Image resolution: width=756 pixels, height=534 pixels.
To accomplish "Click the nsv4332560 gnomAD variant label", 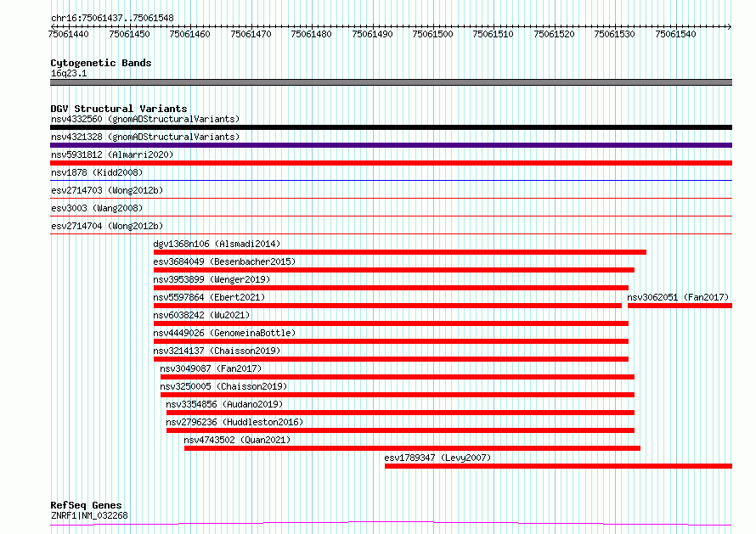I will coord(145,119).
